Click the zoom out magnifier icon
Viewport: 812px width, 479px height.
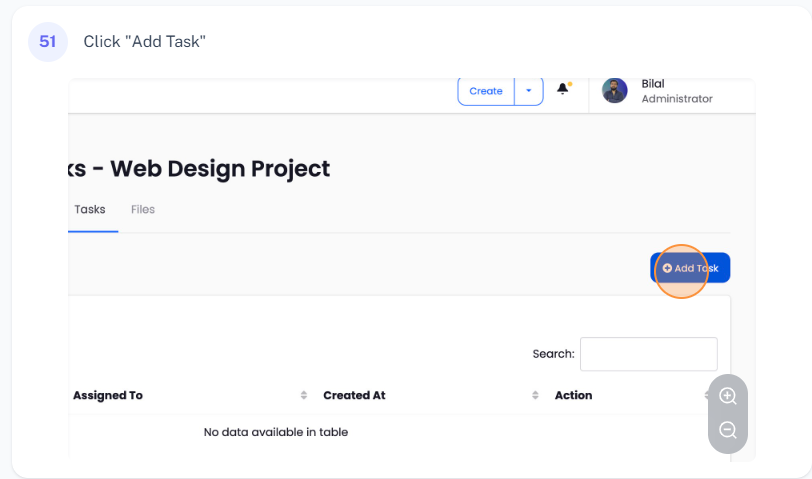(x=728, y=430)
